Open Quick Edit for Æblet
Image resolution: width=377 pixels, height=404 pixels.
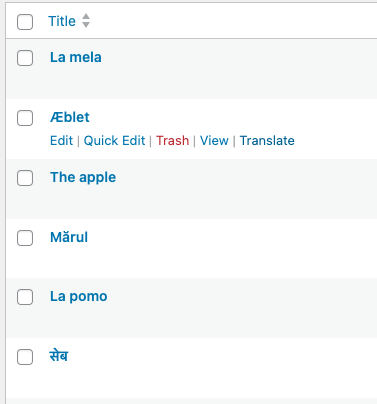click(x=114, y=141)
